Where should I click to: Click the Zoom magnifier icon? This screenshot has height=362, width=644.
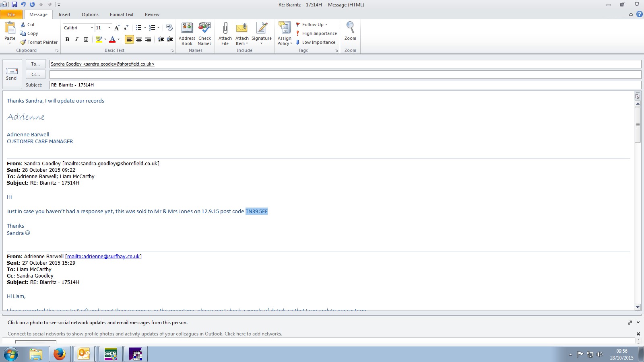click(350, 28)
